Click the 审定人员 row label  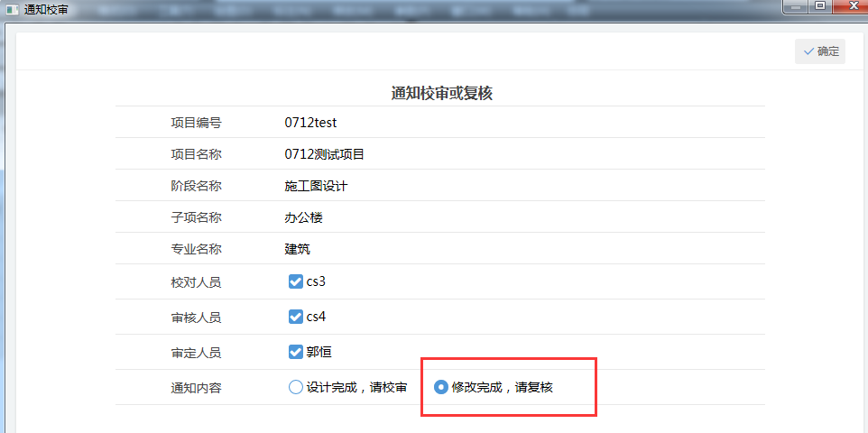coord(196,353)
